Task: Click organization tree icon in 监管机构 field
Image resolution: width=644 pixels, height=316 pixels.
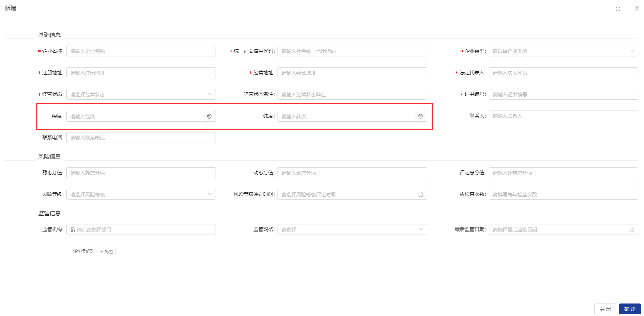Action: pos(73,230)
